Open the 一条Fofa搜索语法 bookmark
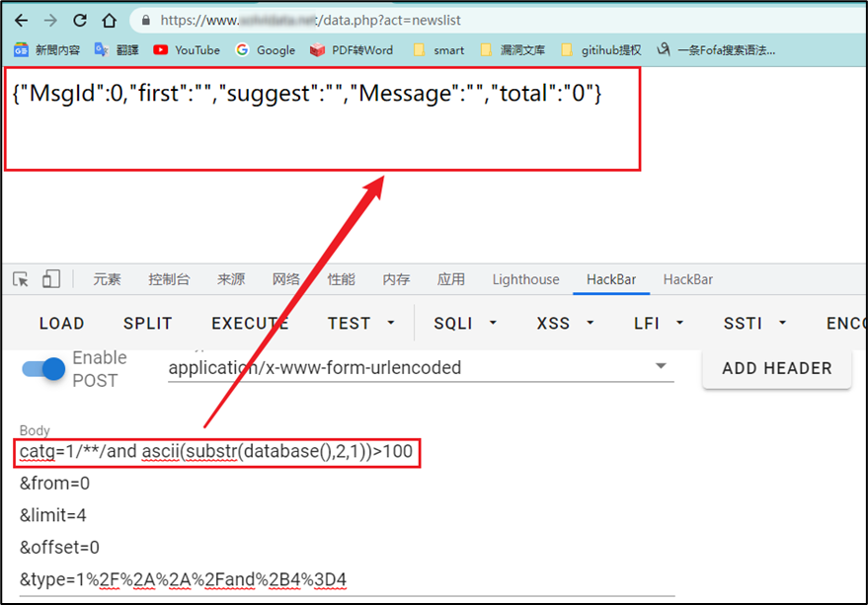 point(716,50)
